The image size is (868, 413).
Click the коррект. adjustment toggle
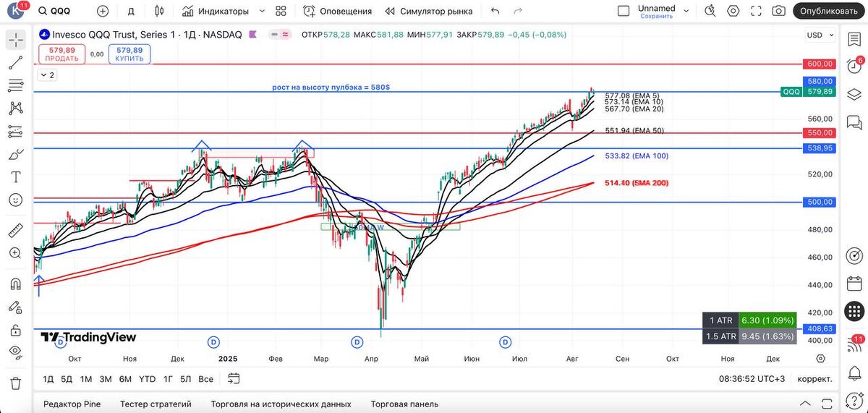point(814,378)
